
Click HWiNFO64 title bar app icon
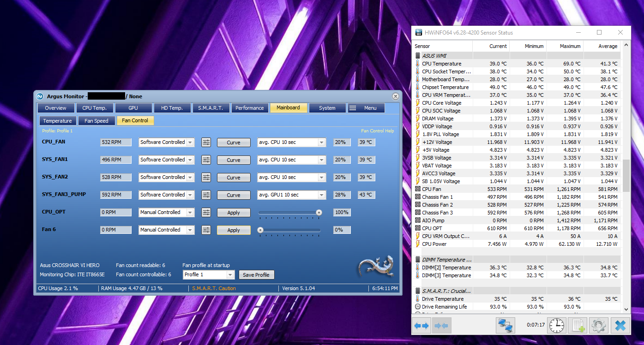[418, 33]
